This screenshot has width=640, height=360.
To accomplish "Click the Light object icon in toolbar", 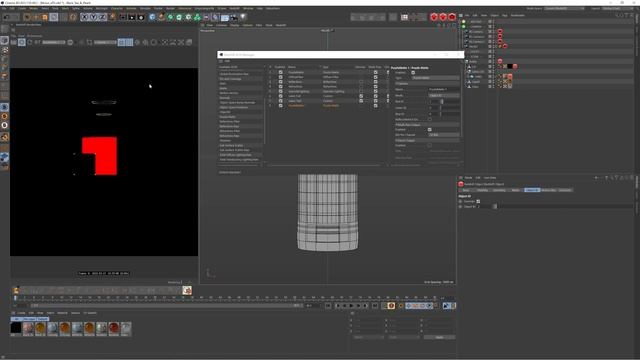I will (243, 17).
